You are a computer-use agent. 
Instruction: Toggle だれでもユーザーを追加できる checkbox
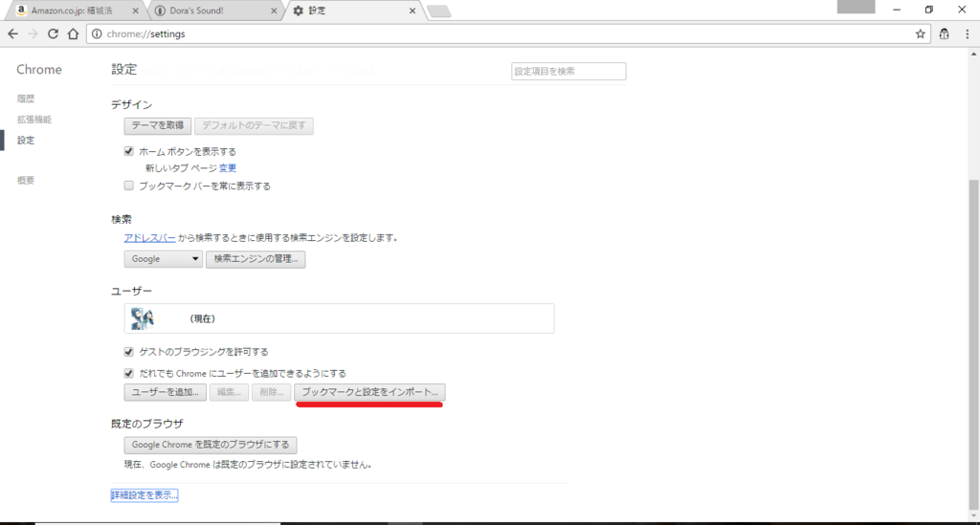coord(129,373)
